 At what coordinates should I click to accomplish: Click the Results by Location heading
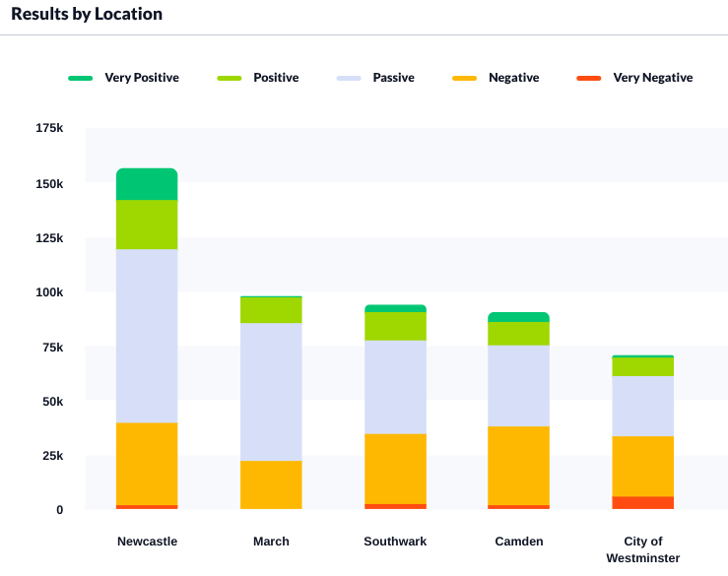click(x=87, y=14)
